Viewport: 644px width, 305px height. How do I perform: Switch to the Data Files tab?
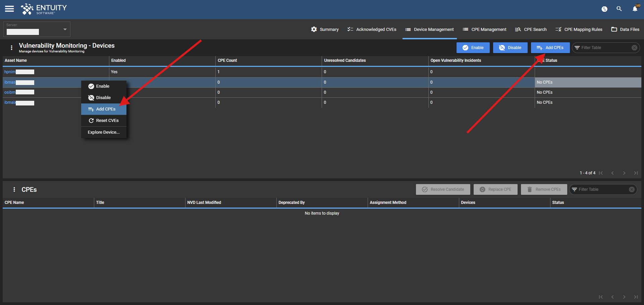click(x=625, y=29)
